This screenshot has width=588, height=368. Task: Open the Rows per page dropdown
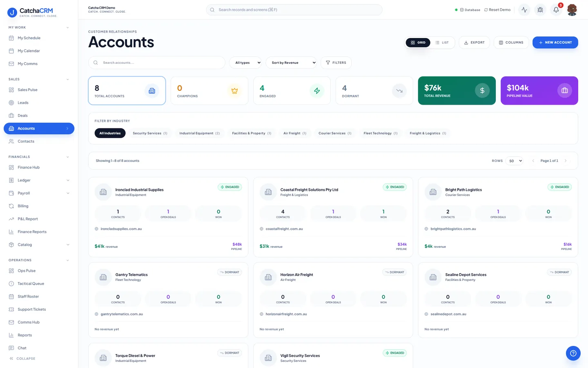(x=514, y=161)
